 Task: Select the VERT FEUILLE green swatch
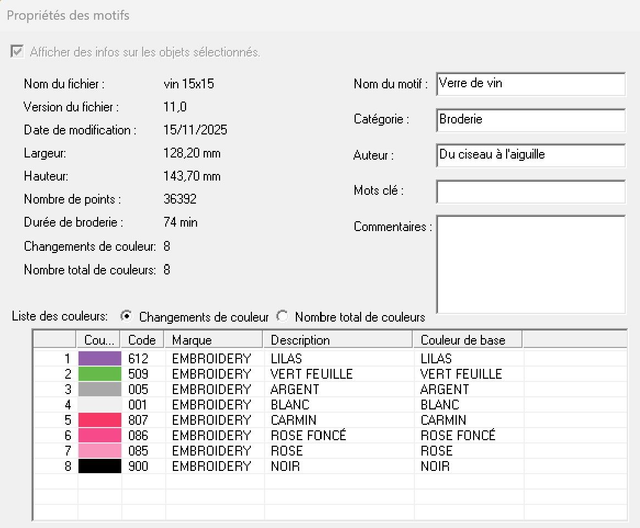click(99, 374)
